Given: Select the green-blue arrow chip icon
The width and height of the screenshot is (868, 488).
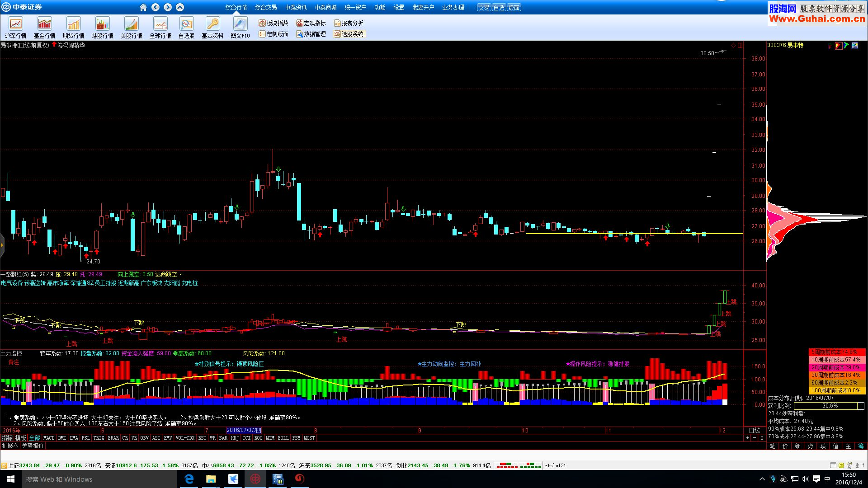Looking at the screenshot, I should point(846,46).
